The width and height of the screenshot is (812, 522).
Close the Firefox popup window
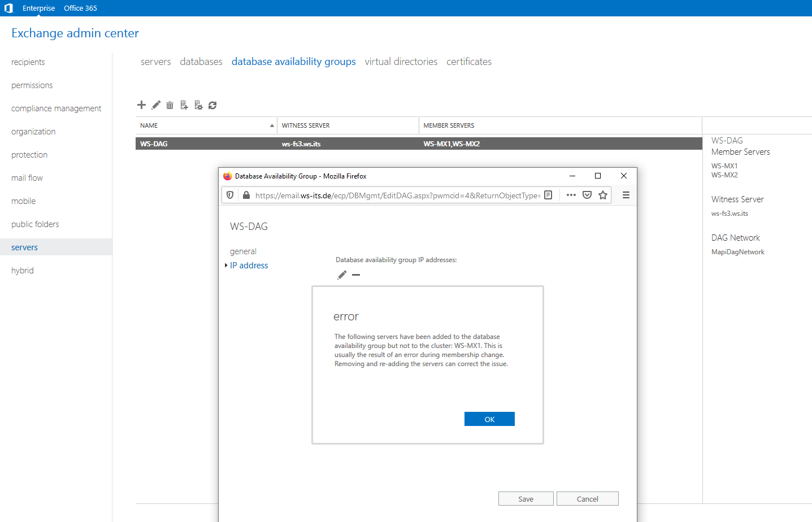click(624, 176)
